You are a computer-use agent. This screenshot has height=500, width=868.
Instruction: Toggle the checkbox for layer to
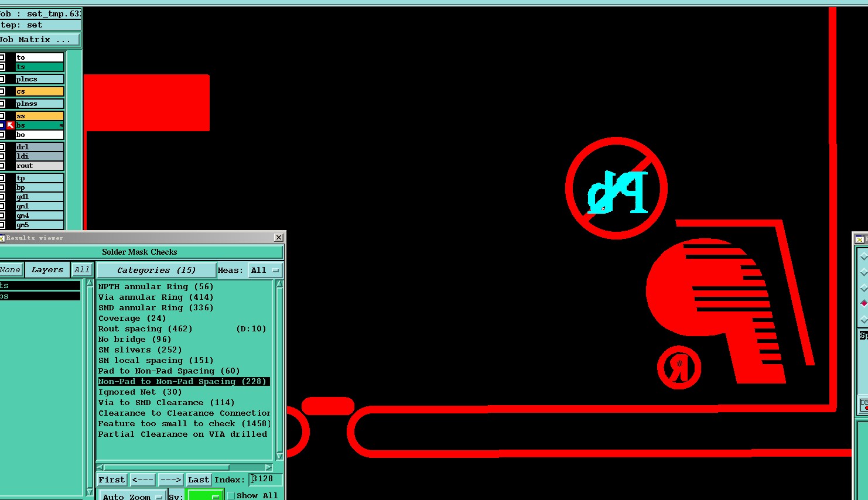tap(2, 57)
